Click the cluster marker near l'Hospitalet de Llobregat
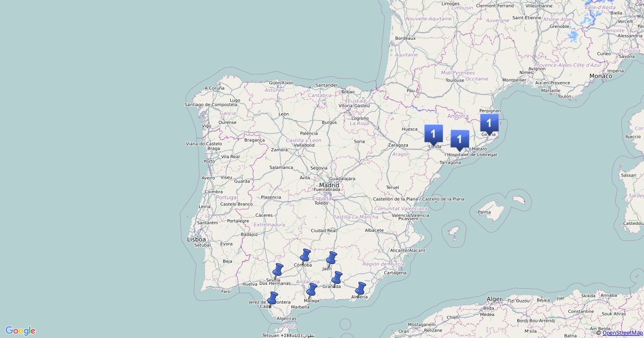 tap(459, 139)
